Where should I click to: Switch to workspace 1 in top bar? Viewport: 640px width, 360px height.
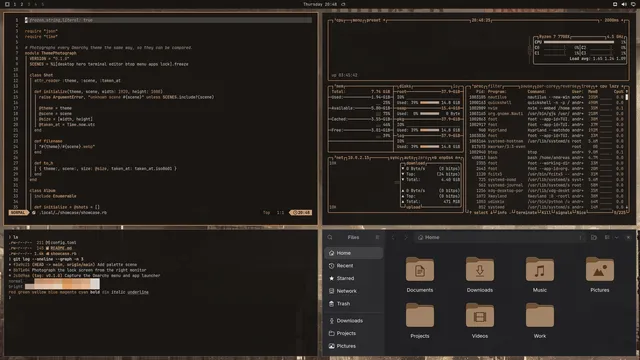click(x=15, y=4)
